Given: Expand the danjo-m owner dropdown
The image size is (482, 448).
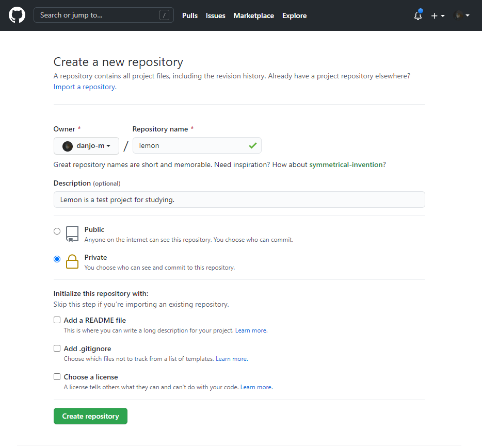Looking at the screenshot, I should pos(86,146).
